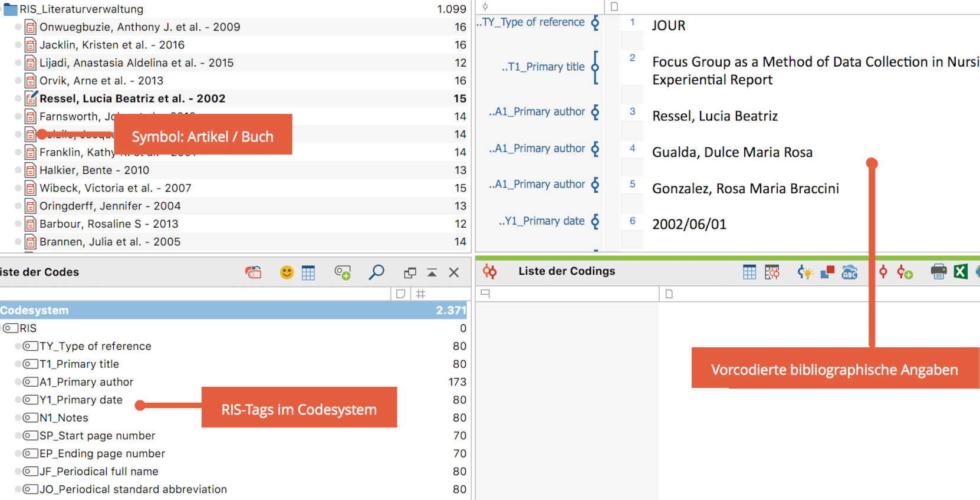Click the reset activations icon in the code list
Screen dimensions: 980x500
click(253, 272)
